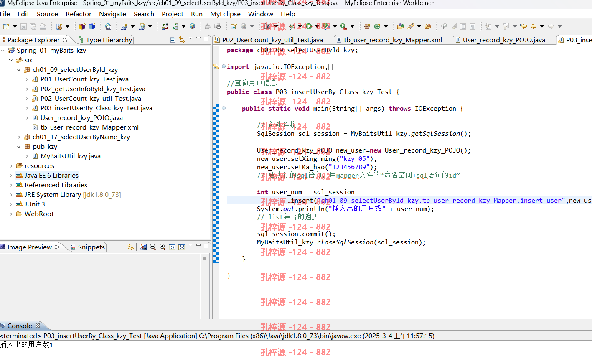Viewport: 592px width, 364px height.
Task: Click the deploy server application toolbar icon
Action: tap(165, 26)
